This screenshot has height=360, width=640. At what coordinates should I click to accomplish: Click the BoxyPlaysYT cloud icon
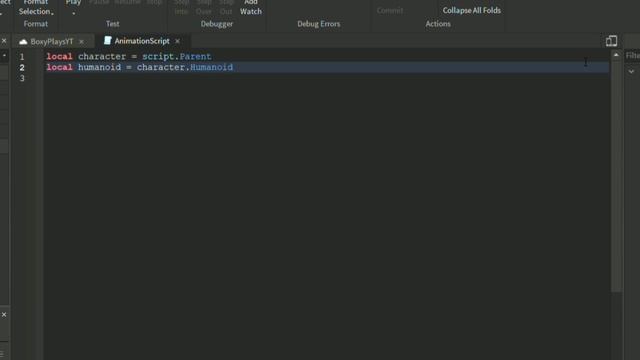23,42
